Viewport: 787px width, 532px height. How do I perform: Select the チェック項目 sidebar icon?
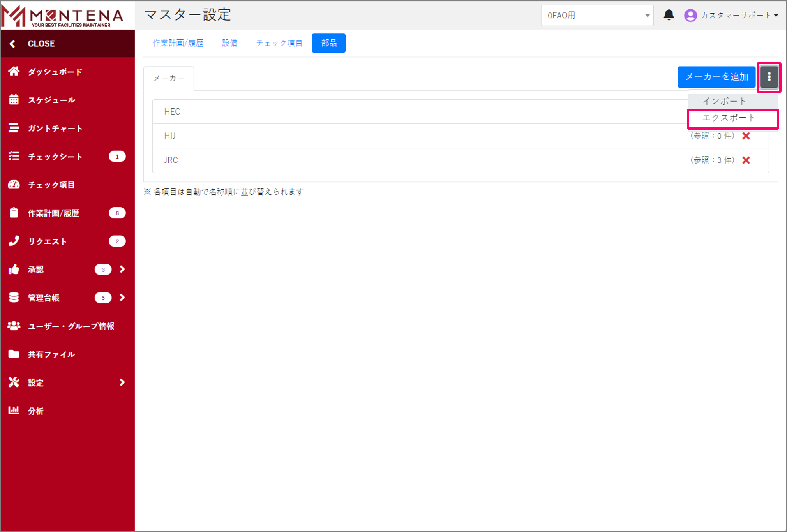click(14, 185)
